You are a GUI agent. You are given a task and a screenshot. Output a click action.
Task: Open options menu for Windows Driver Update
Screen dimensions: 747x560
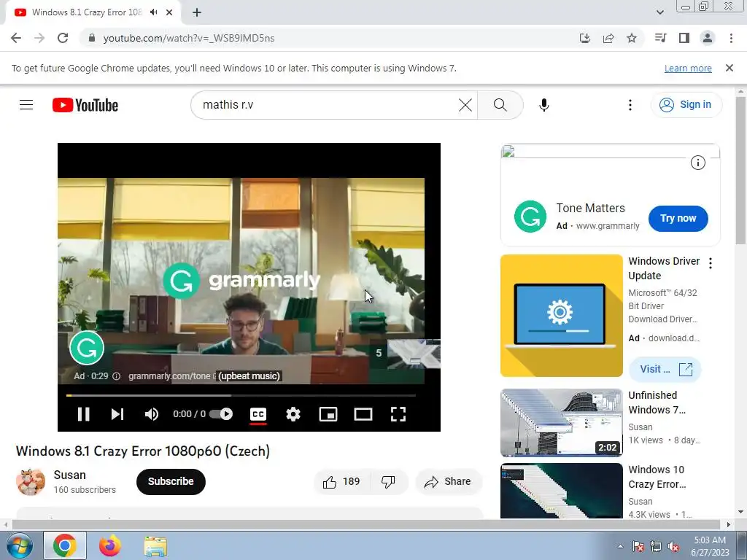click(x=711, y=263)
